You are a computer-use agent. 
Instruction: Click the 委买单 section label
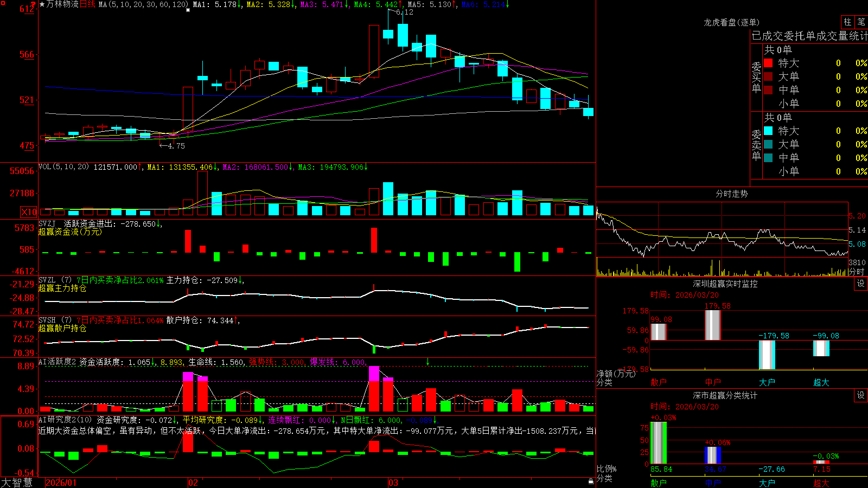(756, 77)
